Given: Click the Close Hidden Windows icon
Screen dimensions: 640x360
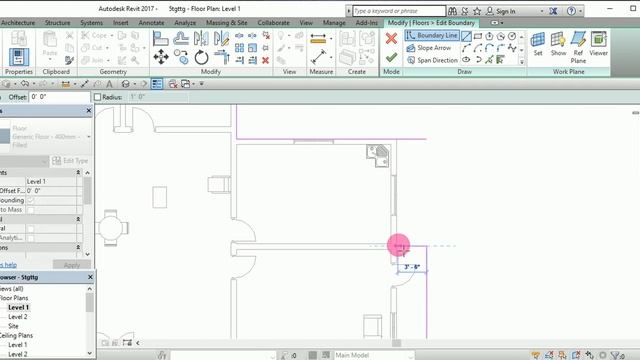Looking at the screenshot, I should (x=173, y=84).
